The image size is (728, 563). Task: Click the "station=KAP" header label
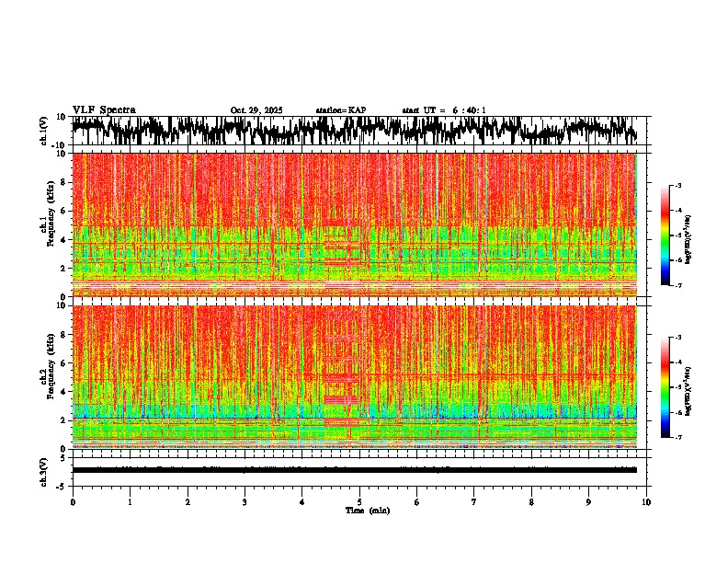pos(341,110)
